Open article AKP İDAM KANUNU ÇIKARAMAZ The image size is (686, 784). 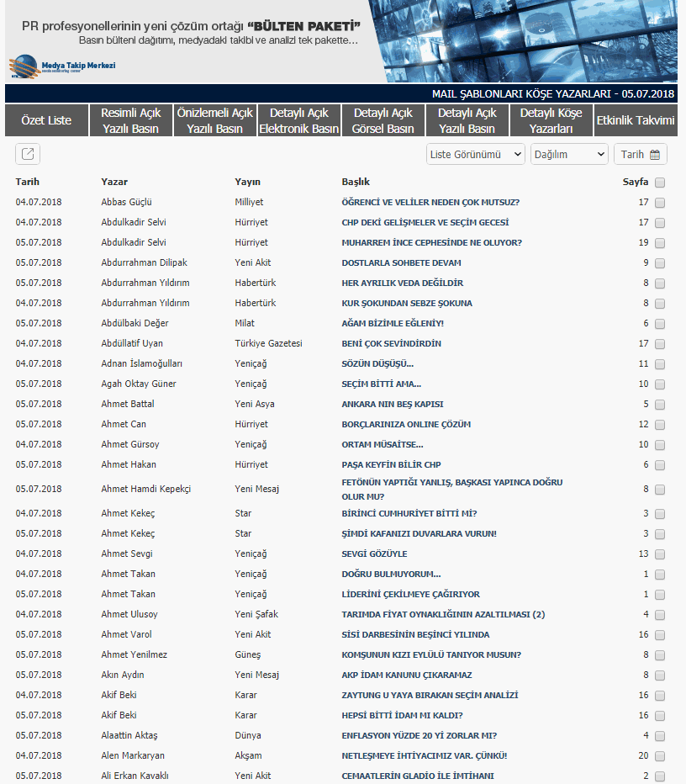(x=407, y=675)
